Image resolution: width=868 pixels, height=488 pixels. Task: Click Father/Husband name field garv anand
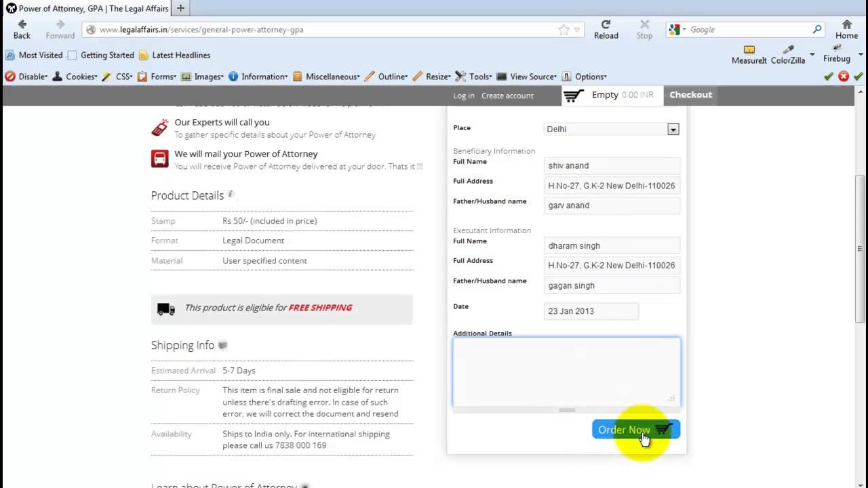[x=612, y=205]
